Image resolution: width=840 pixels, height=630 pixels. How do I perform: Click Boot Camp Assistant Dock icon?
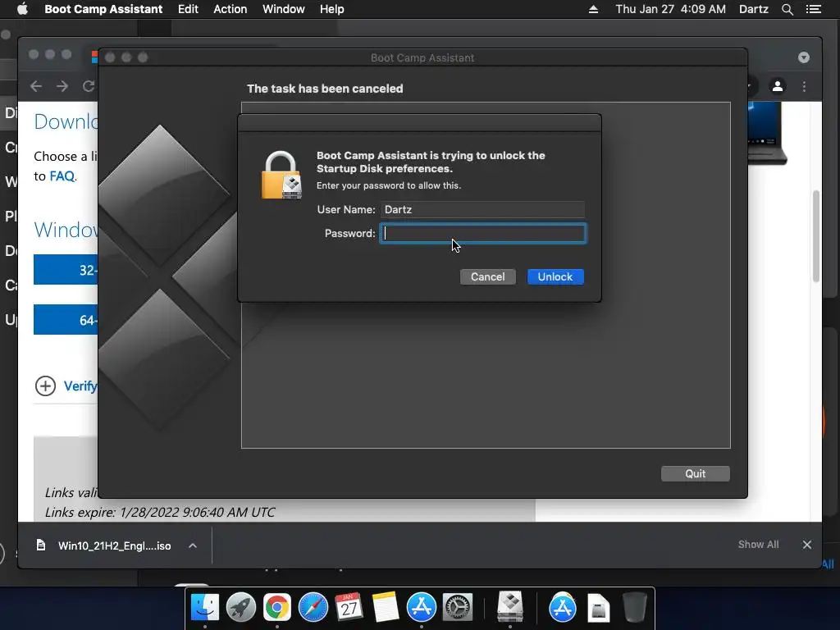click(510, 606)
